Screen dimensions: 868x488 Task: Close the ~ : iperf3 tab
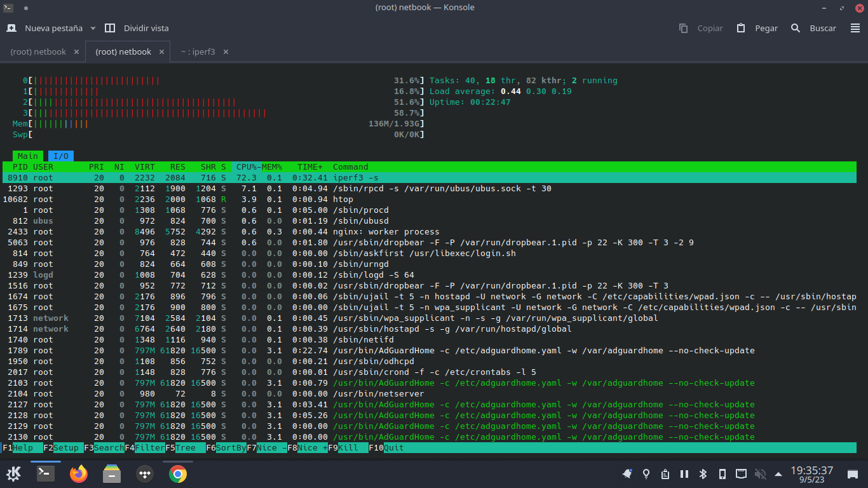point(226,51)
